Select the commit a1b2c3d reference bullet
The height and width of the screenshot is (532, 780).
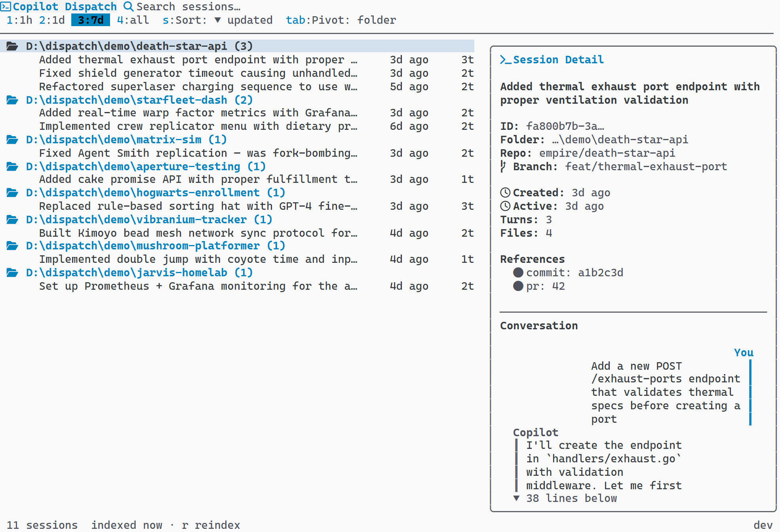pos(518,273)
